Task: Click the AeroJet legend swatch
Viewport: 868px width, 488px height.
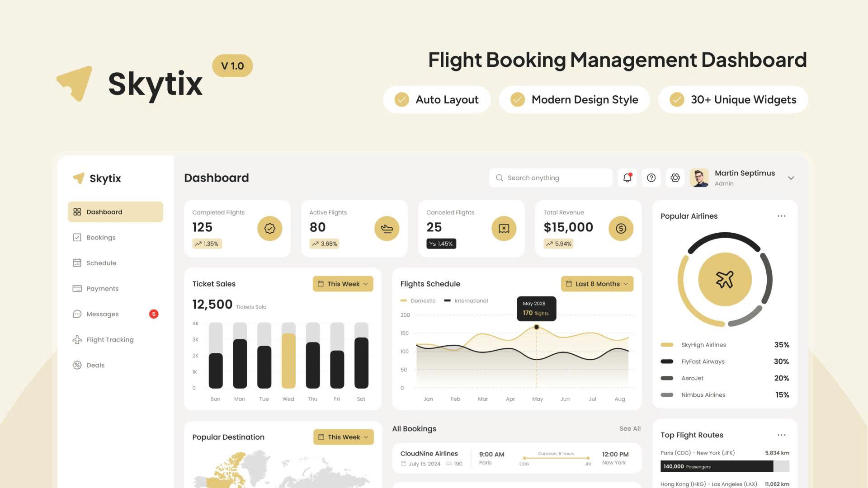Action: (x=667, y=378)
